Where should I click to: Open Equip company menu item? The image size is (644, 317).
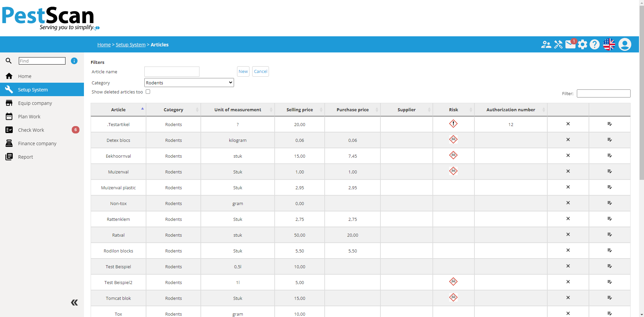[42, 103]
